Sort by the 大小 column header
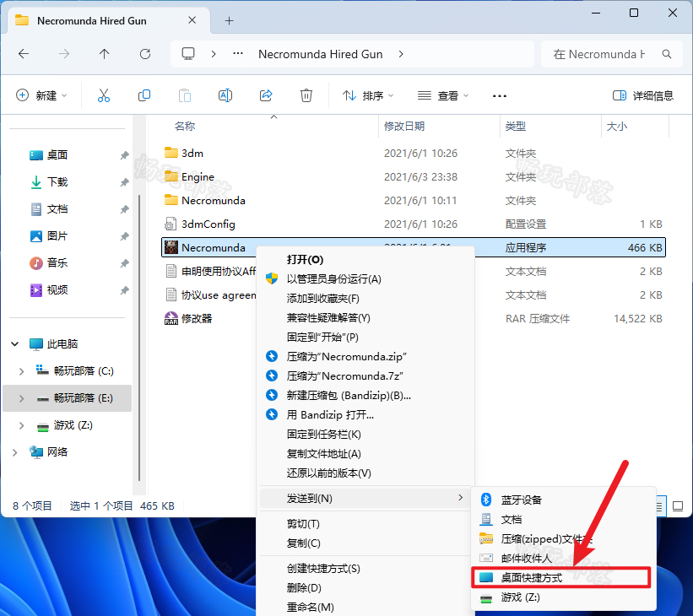 click(616, 126)
